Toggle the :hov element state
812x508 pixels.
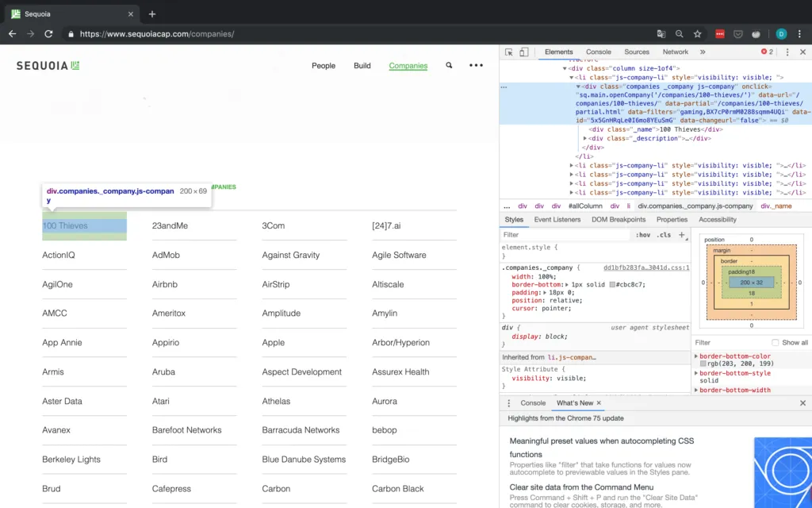(642, 235)
